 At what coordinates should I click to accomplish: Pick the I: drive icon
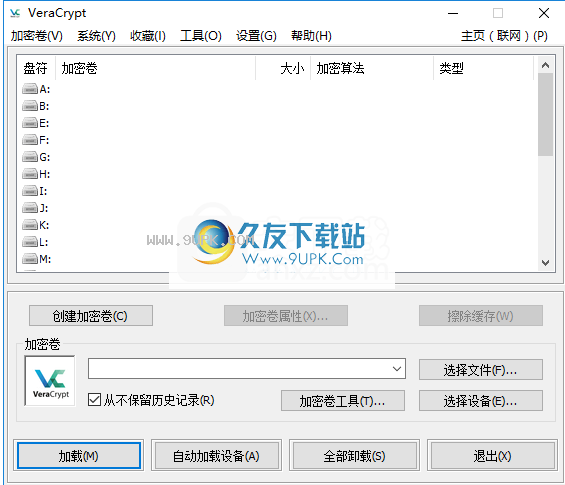click(30, 191)
